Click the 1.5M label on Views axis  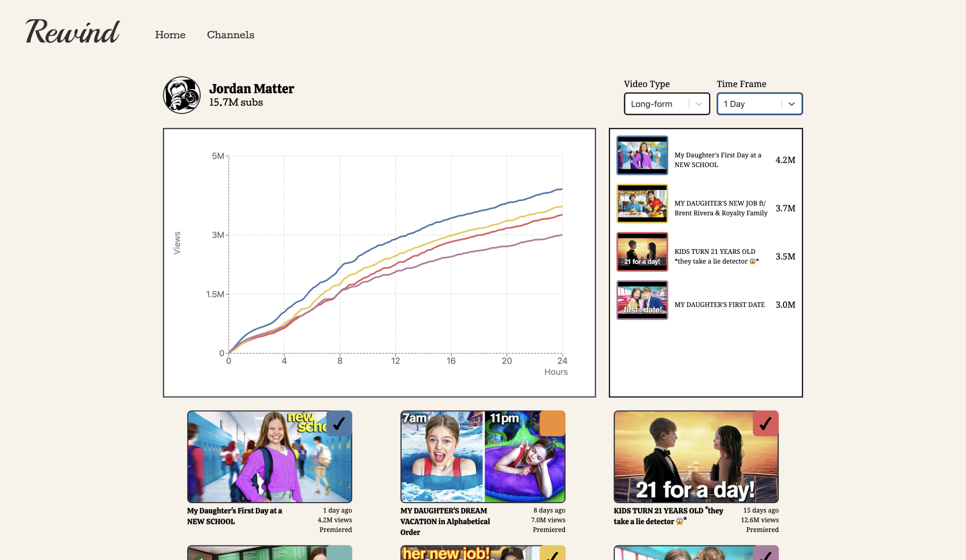pos(215,294)
